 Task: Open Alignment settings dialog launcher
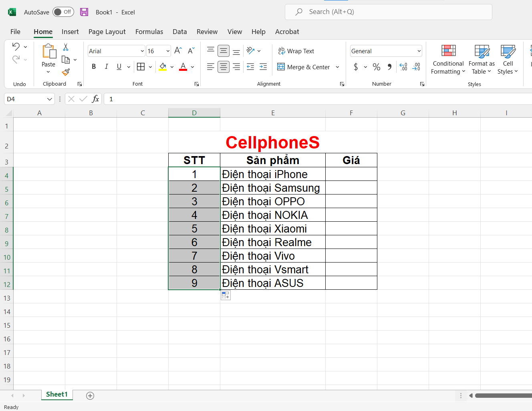[342, 84]
